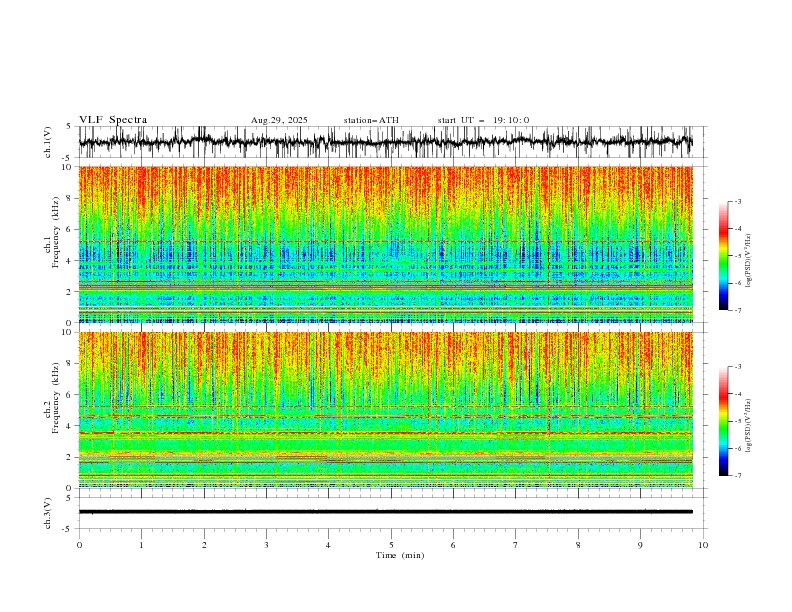
Task: Click the ch.3 flat waveform trace
Action: [x=385, y=512]
